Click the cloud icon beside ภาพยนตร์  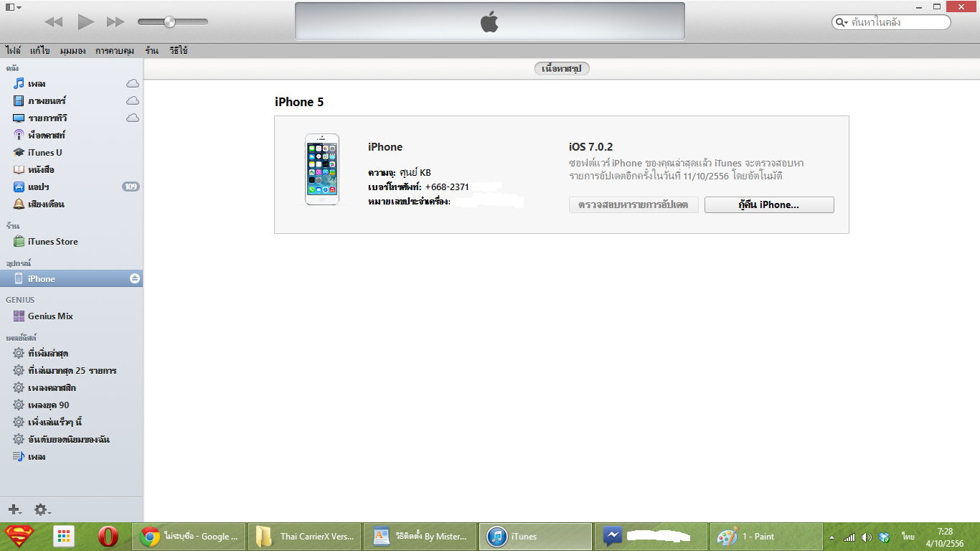pos(133,101)
